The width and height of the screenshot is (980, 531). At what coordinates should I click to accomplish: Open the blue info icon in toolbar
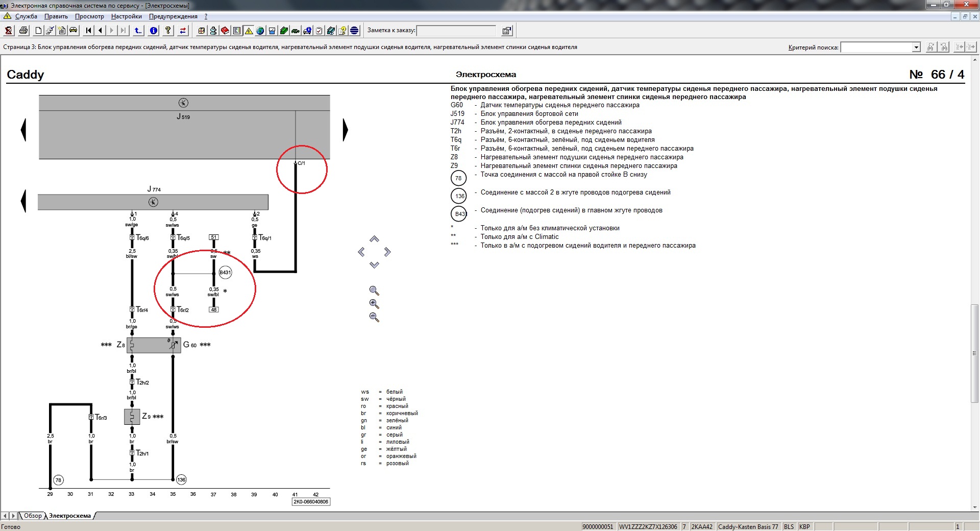153,31
